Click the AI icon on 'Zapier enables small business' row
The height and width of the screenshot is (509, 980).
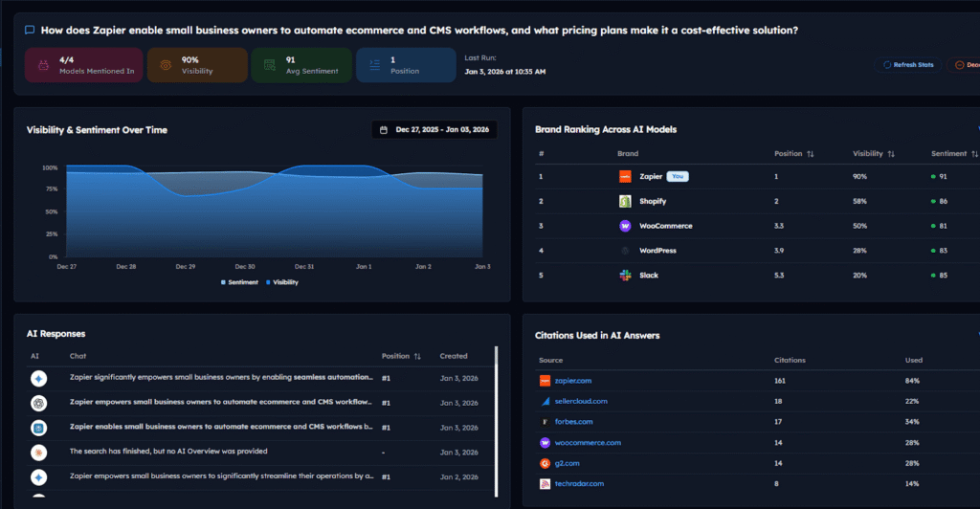coord(38,428)
